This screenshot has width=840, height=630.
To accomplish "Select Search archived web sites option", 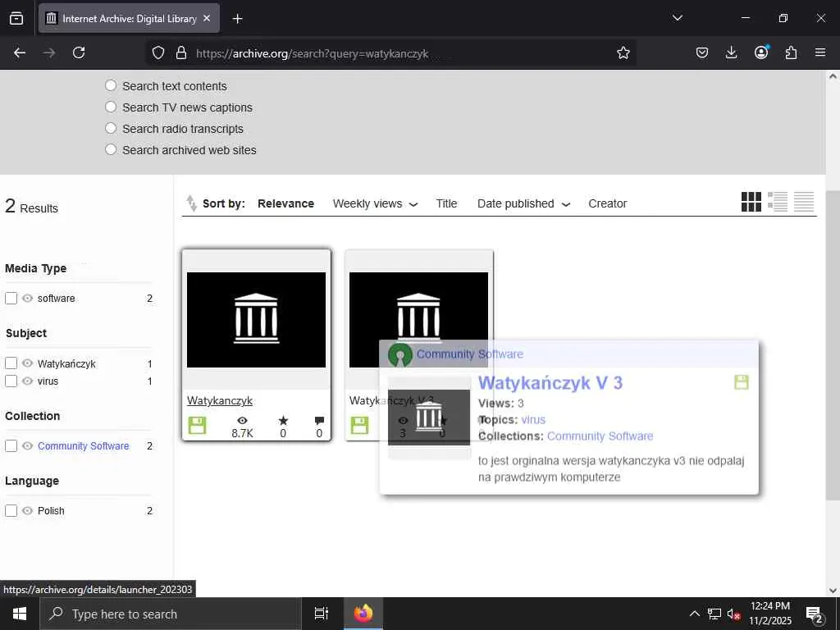I will pos(111,149).
